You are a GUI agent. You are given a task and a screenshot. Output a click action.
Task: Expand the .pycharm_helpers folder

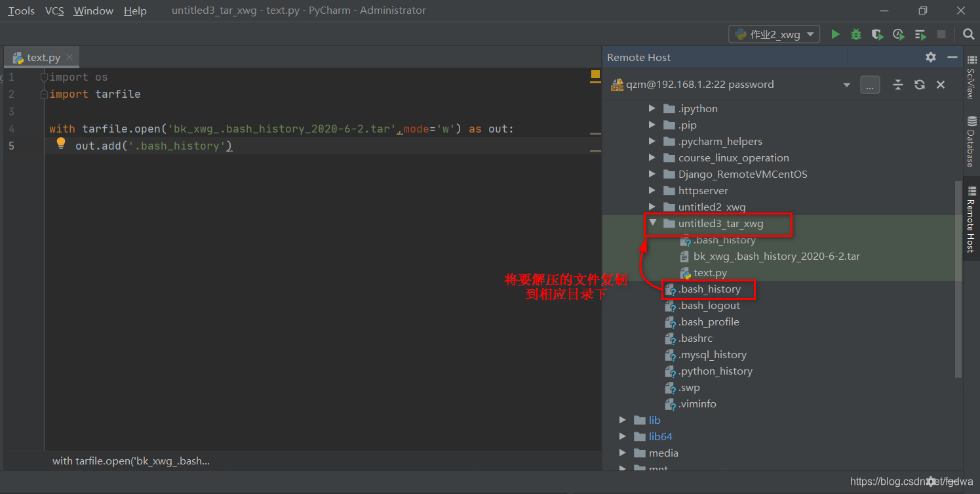click(652, 141)
